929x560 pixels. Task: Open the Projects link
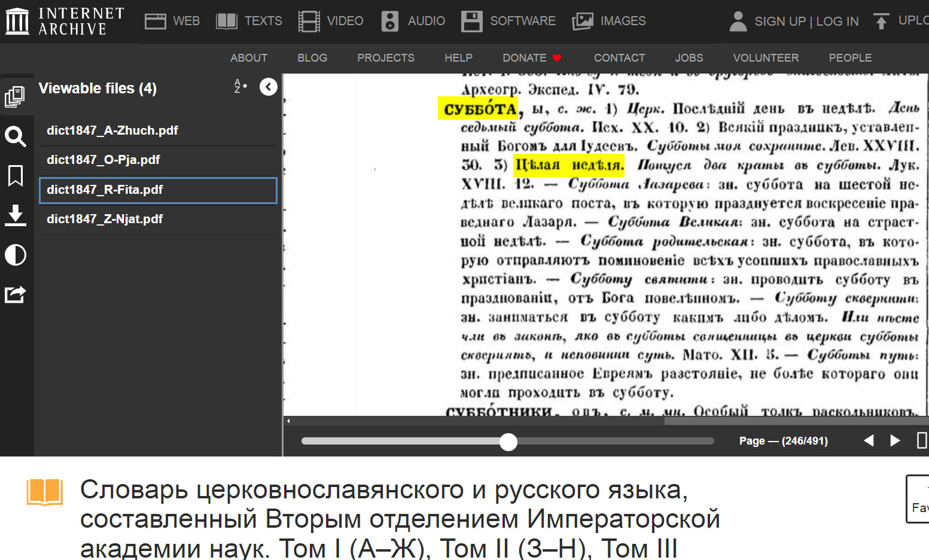coord(386,58)
